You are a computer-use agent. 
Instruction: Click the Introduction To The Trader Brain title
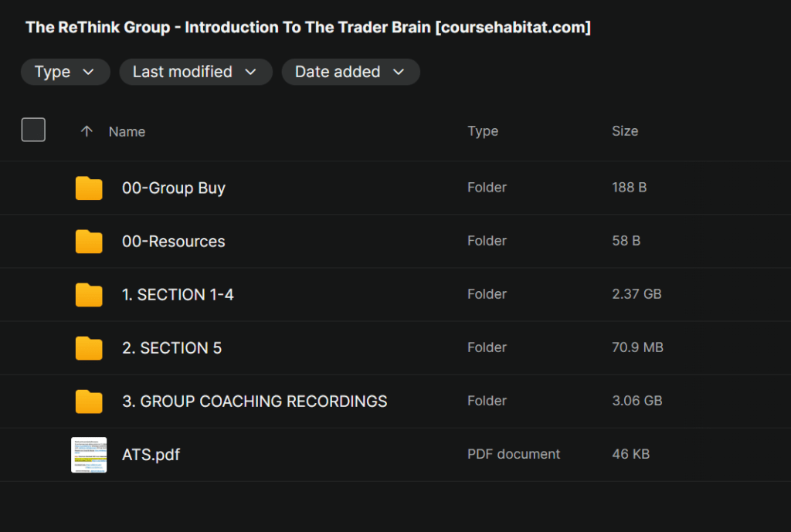click(x=307, y=27)
